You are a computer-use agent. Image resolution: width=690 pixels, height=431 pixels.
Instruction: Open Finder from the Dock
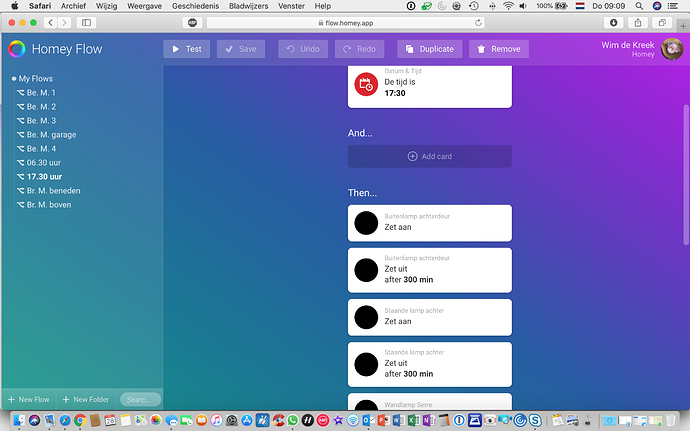[x=19, y=420]
